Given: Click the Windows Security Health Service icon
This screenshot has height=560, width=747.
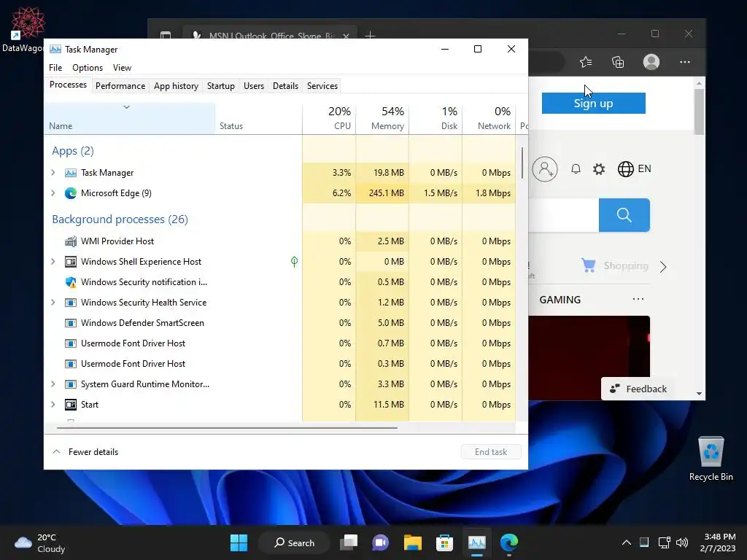Looking at the screenshot, I should [x=71, y=303].
